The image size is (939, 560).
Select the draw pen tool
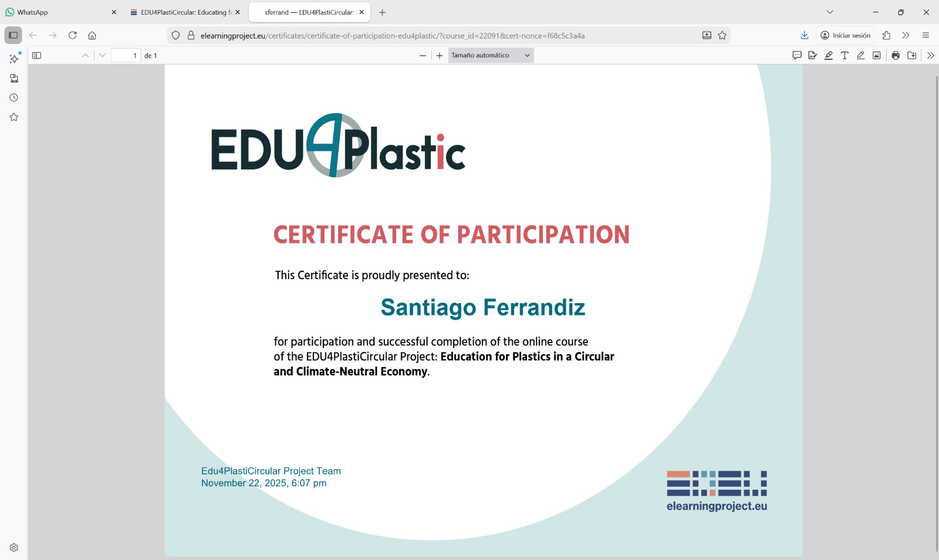point(860,56)
